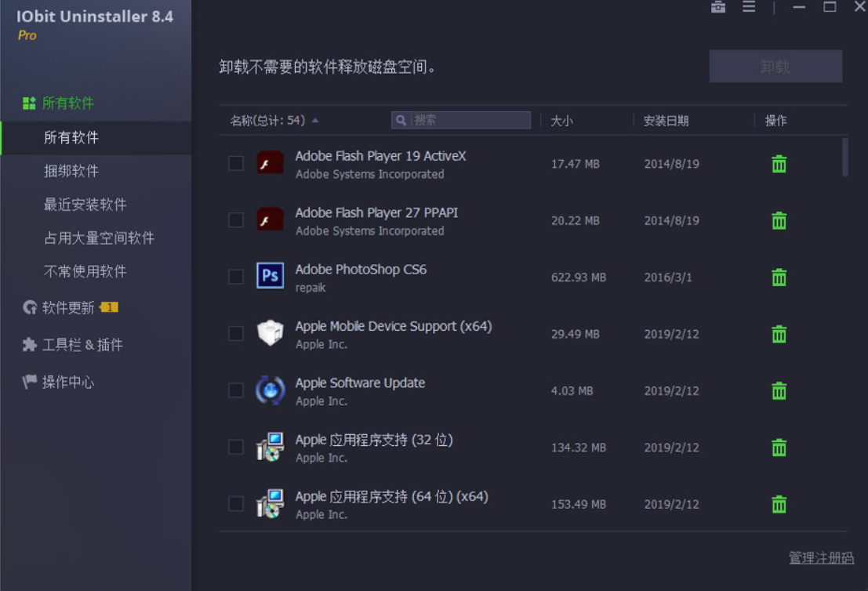This screenshot has height=591, width=868.
Task: Click the green grid icon beside 所有软件 header
Action: [29, 103]
